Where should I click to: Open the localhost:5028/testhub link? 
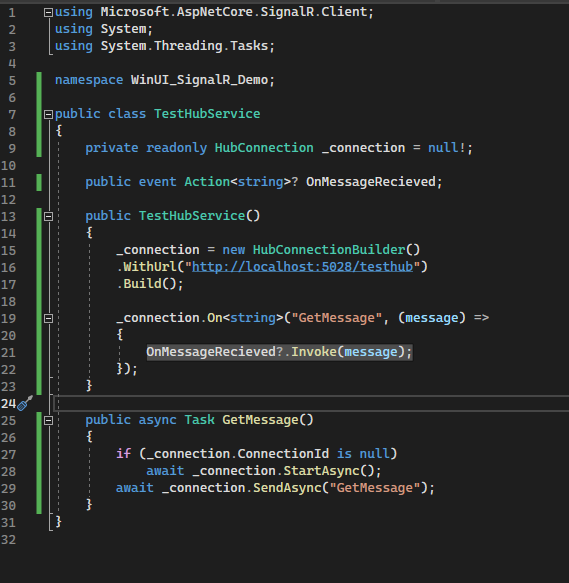pyautogui.click(x=302, y=267)
